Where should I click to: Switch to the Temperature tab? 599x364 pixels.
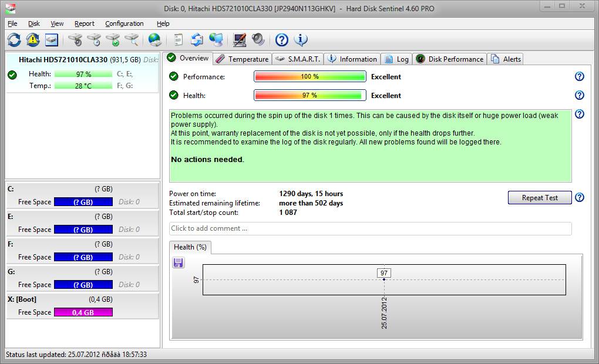tap(241, 59)
